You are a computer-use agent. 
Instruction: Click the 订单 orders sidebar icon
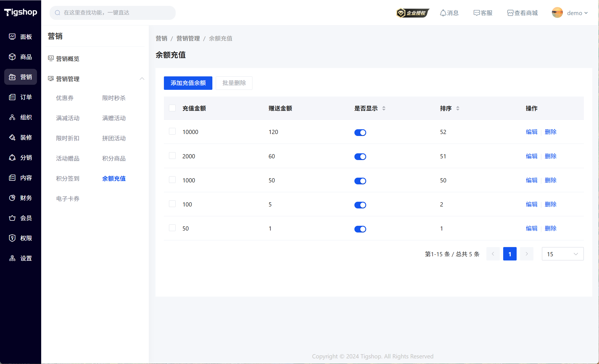tap(12, 97)
